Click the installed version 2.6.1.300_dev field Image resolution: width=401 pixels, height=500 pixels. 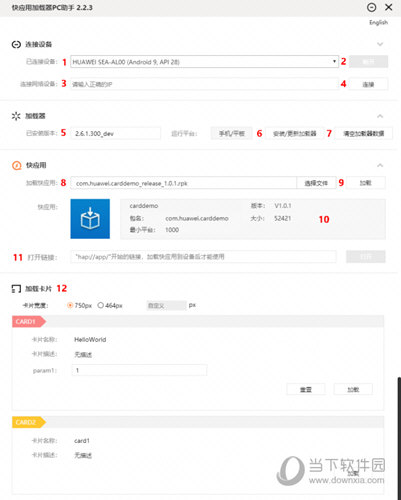pyautogui.click(x=115, y=134)
